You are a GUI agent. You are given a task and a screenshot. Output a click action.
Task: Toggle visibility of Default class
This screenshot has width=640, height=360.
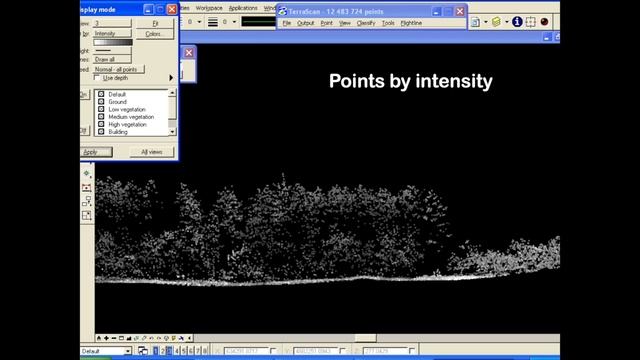101,94
